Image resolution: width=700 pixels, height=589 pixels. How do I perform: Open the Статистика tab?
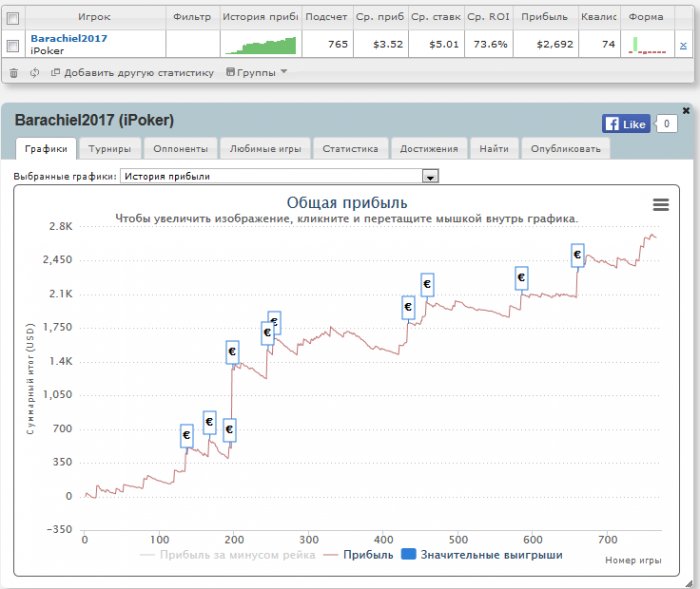350,148
